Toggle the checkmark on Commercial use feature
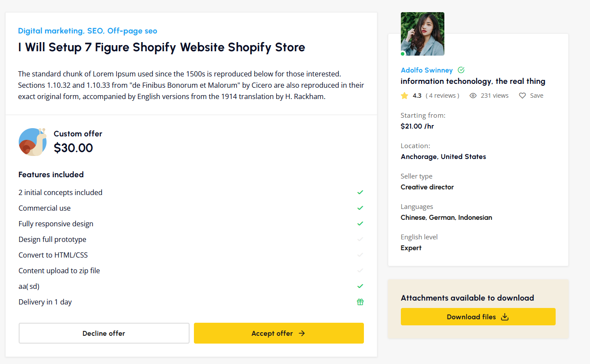 (x=360, y=208)
